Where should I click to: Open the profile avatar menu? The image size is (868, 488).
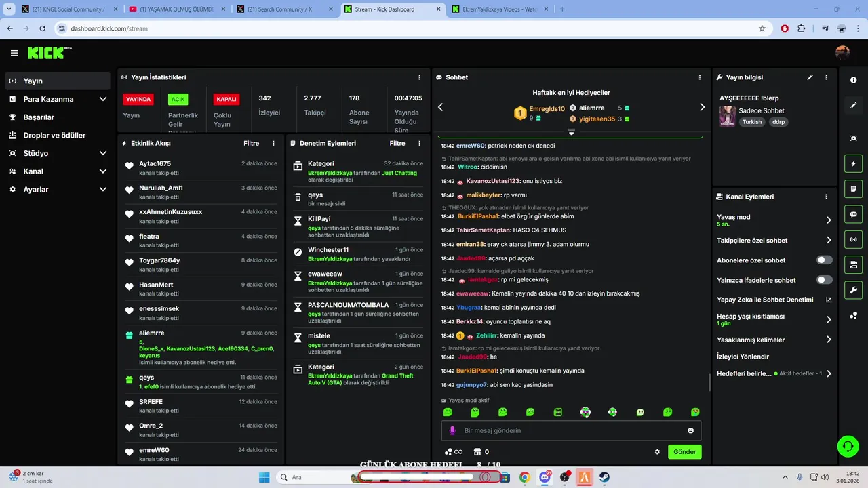click(x=842, y=53)
